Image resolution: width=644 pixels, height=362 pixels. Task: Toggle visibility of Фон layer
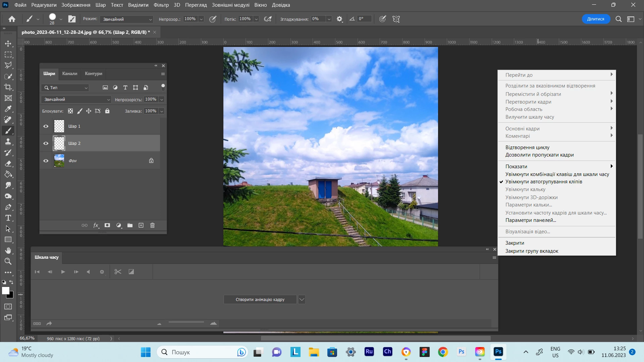click(x=46, y=161)
